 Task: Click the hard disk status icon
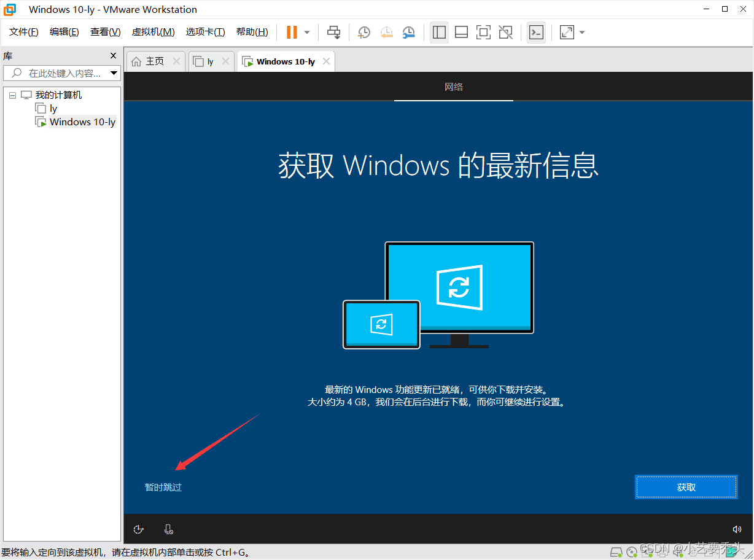click(616, 553)
